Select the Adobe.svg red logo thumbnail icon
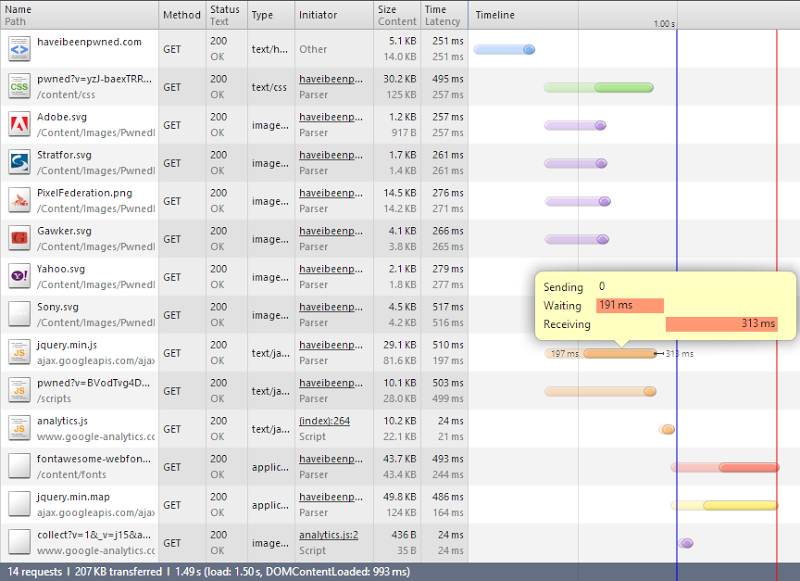Image resolution: width=800 pixels, height=581 pixels. tap(17, 124)
